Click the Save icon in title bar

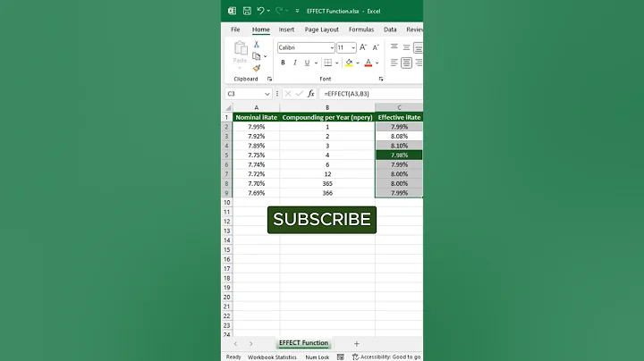pos(247,11)
